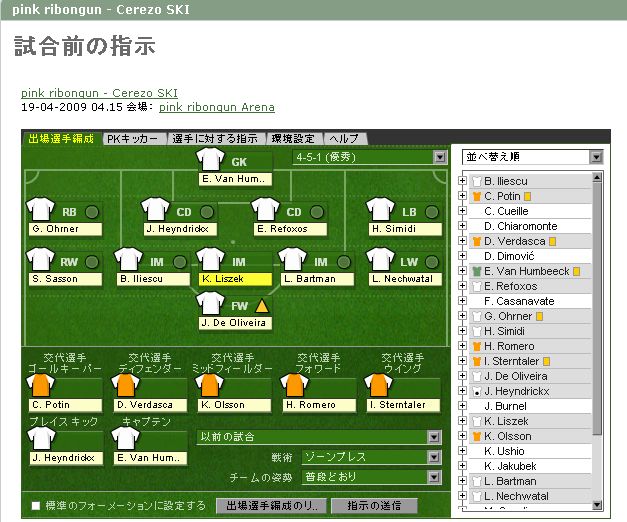
Task: Select substitute goalkeeper C. Potin's orange shirt
Action: tap(41, 385)
